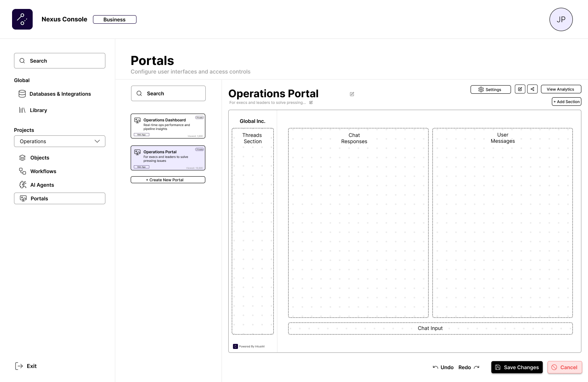Click the edit icon button next to Settings
Screen dimensions: 588x382
point(520,89)
